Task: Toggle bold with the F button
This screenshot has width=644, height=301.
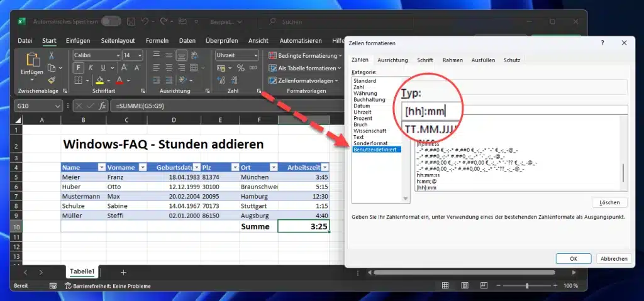Action: click(x=79, y=68)
